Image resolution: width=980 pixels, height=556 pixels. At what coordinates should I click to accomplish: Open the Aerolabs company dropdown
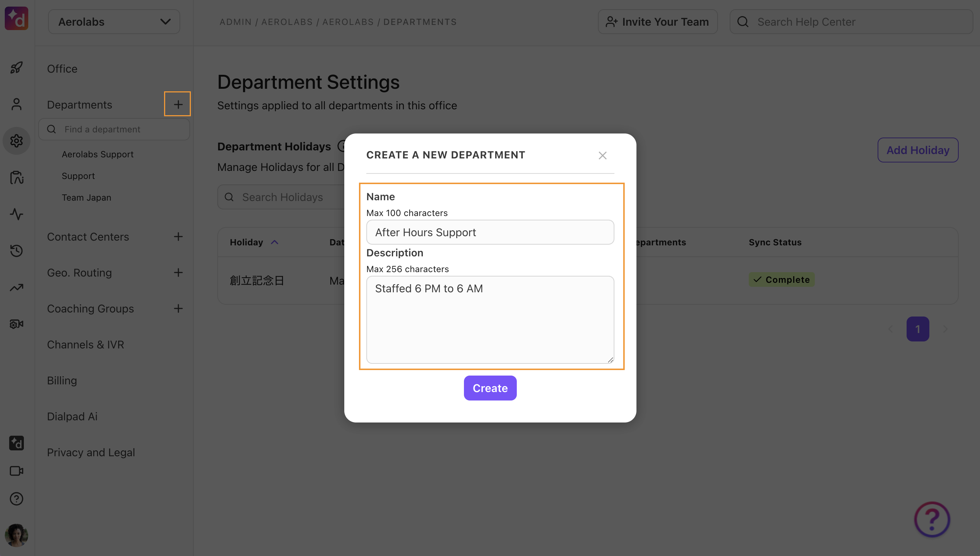(x=114, y=22)
